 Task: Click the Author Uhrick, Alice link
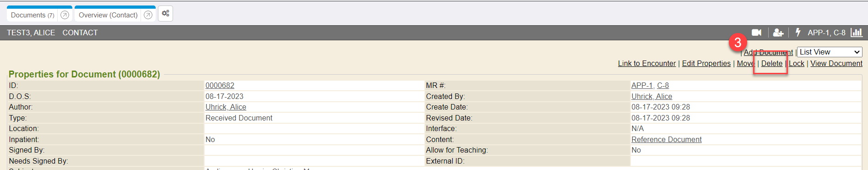pos(226,107)
